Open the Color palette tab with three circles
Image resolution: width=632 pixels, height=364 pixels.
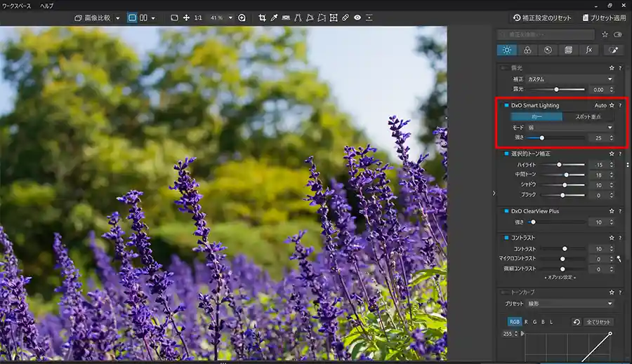pos(527,50)
